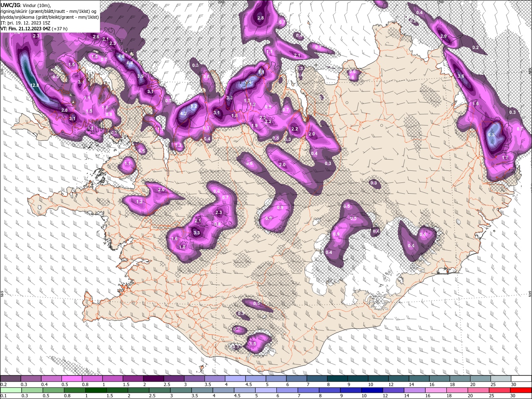The image size is (532, 399).
Task: Click the 6.3 precipitation value on the map
Action: [x=491, y=135]
